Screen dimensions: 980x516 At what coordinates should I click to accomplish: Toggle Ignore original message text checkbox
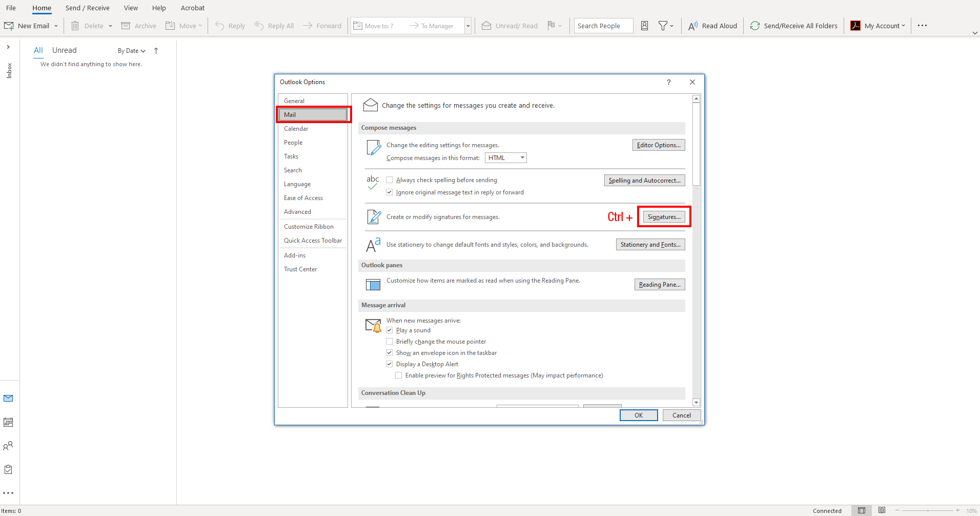click(x=390, y=192)
